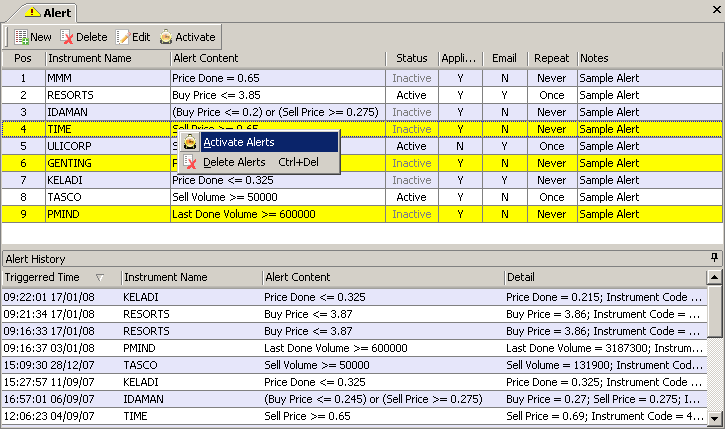Click the Alert tab warning icon
The width and height of the screenshot is (725, 429).
(x=32, y=12)
